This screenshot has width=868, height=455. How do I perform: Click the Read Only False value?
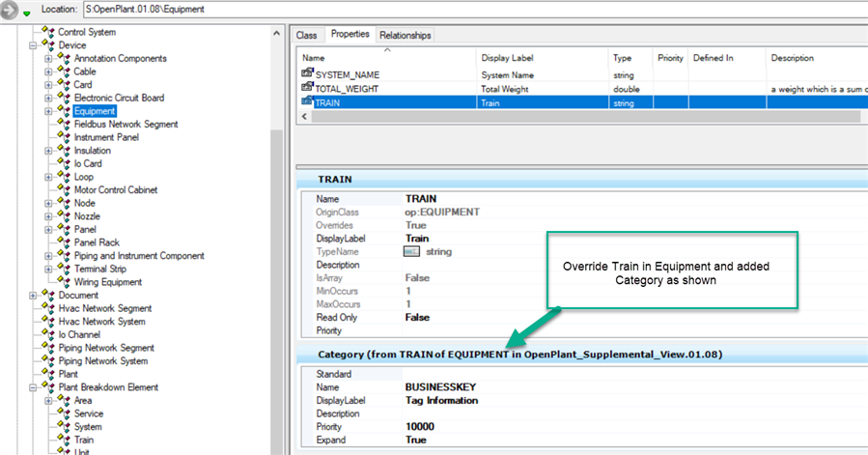click(x=417, y=317)
